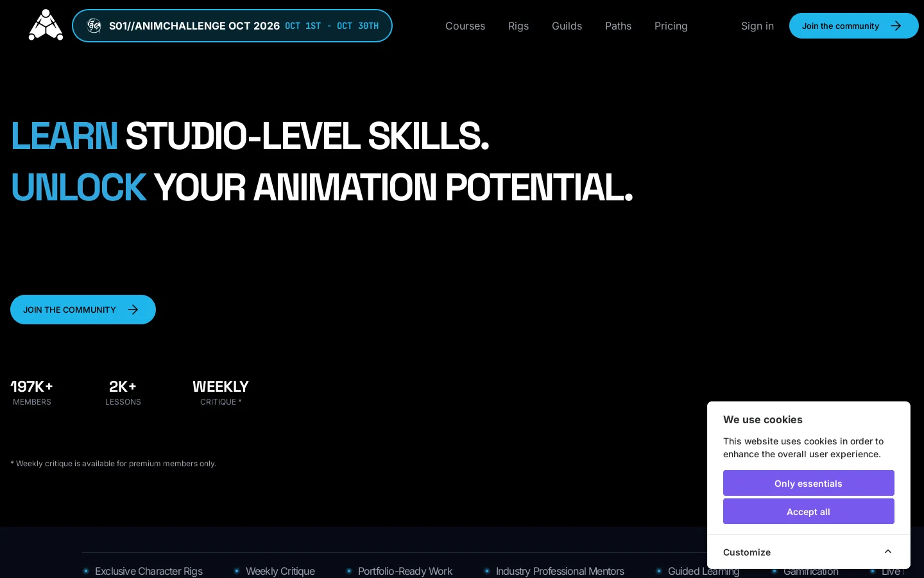Click the site logo icon in header
This screenshot has width=924, height=578.
click(x=46, y=25)
